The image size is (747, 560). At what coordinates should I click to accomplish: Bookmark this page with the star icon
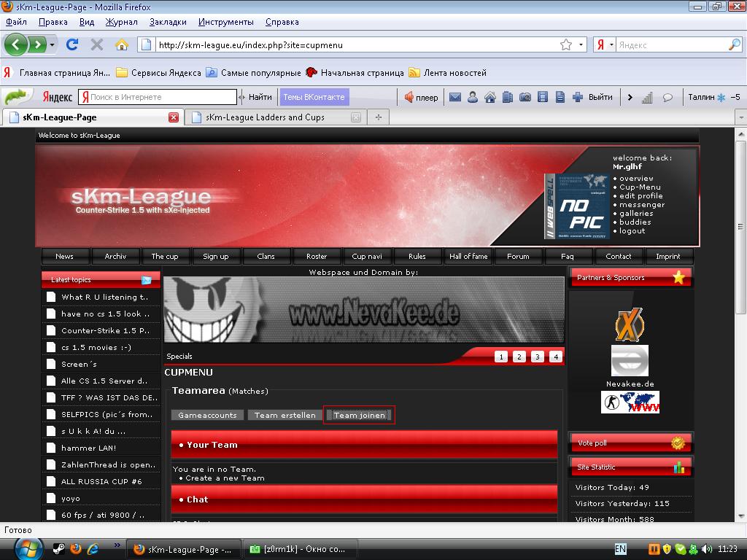566,44
